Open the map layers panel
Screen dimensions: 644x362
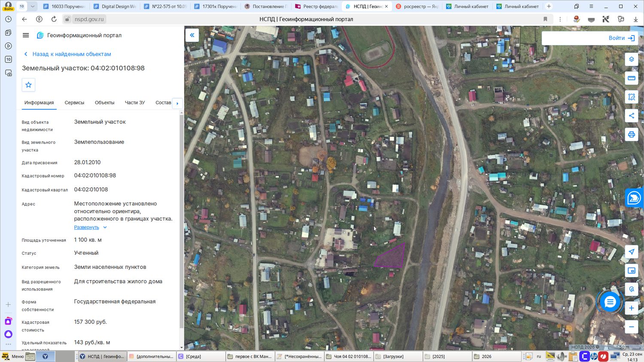pyautogui.click(x=631, y=59)
